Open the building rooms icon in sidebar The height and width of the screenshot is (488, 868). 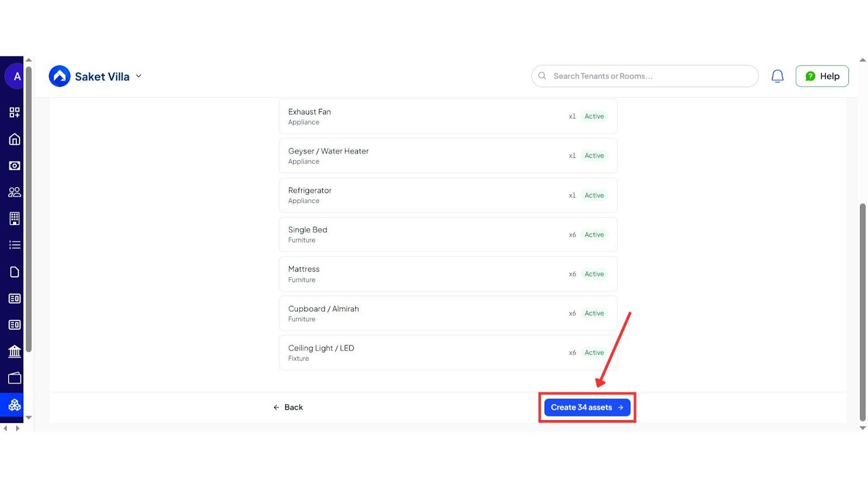15,219
